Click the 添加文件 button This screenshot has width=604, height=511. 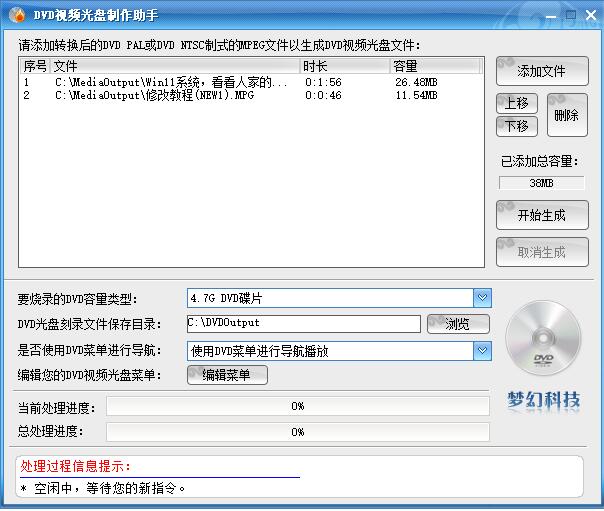click(x=541, y=71)
